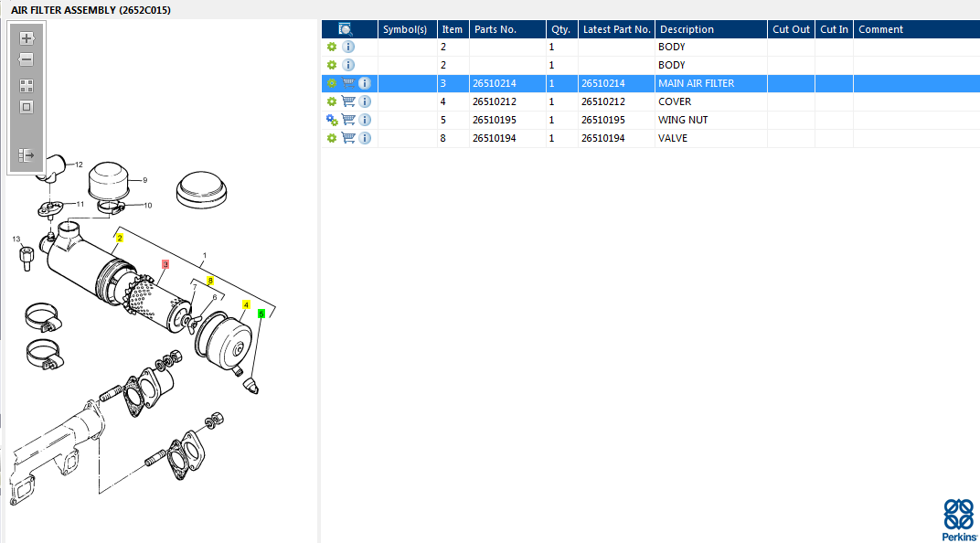Image resolution: width=980 pixels, height=543 pixels.
Task: Select first BODY description cell
Action: (x=711, y=47)
